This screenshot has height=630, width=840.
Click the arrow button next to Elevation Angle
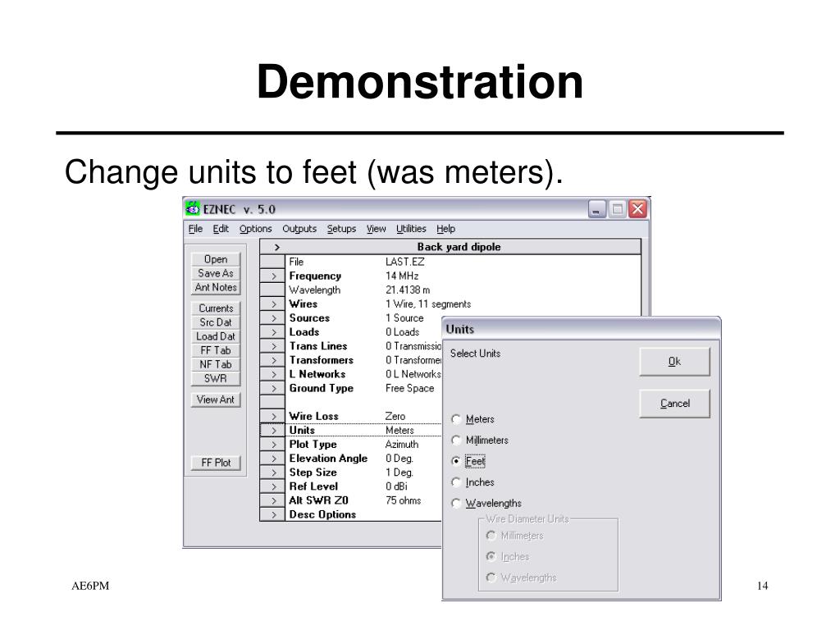pyautogui.click(x=272, y=459)
